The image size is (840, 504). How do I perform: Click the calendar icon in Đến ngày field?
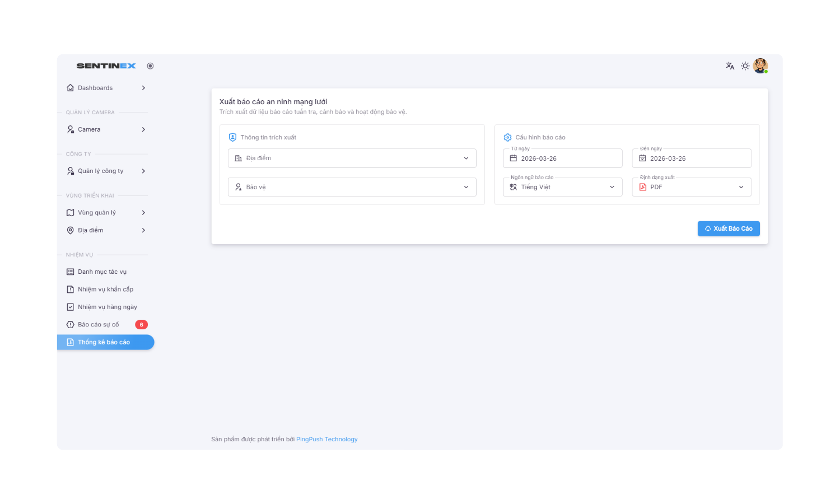(x=642, y=158)
